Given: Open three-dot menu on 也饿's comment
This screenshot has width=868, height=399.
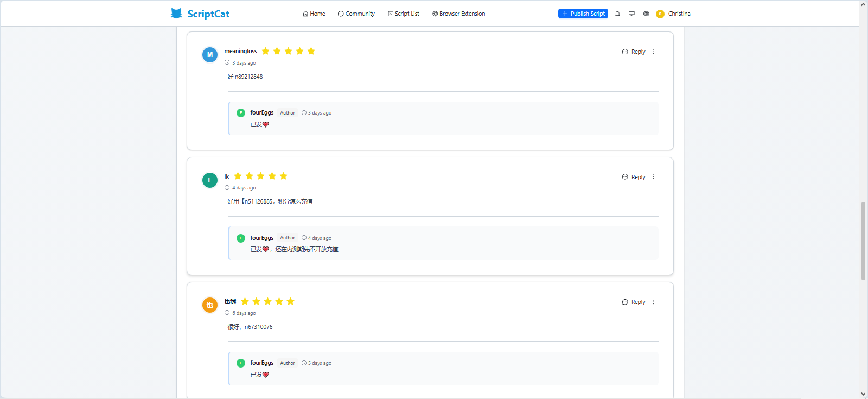Looking at the screenshot, I should 653,302.
